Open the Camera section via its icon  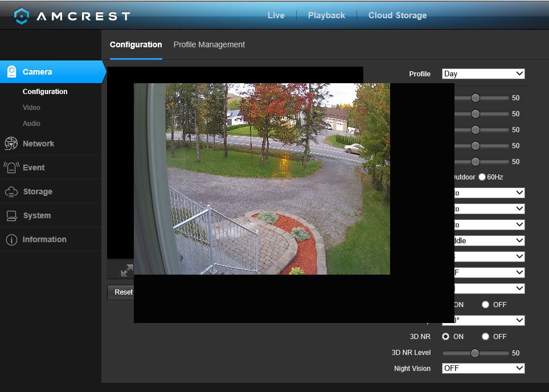tap(11, 72)
